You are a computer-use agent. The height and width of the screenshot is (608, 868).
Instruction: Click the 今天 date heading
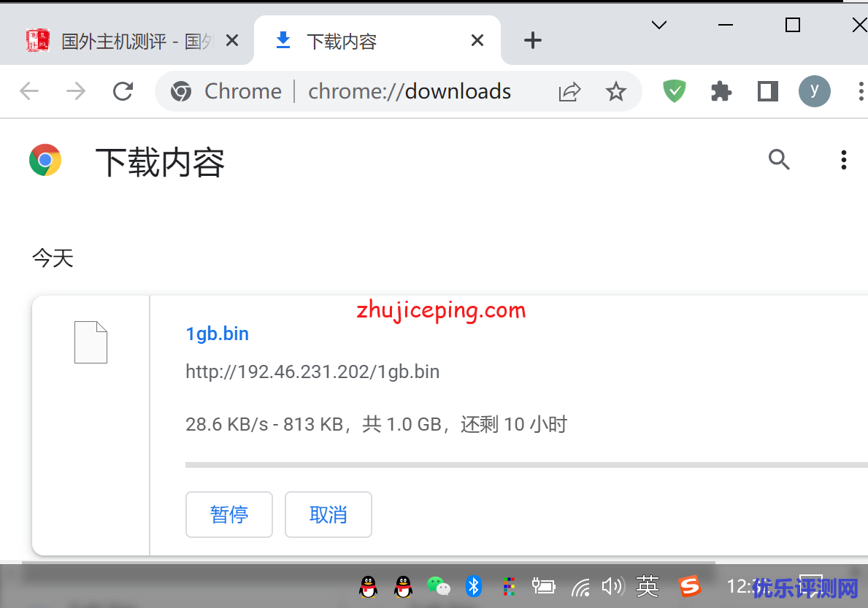(53, 258)
